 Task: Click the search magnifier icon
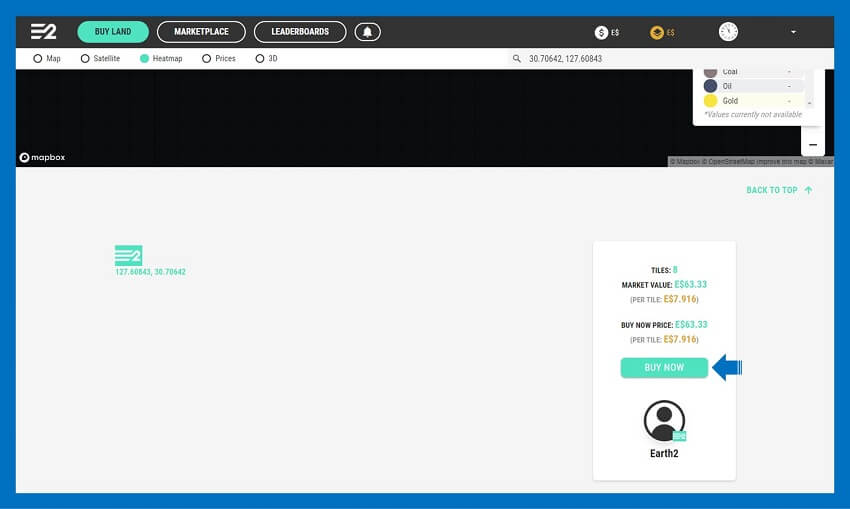pos(517,59)
